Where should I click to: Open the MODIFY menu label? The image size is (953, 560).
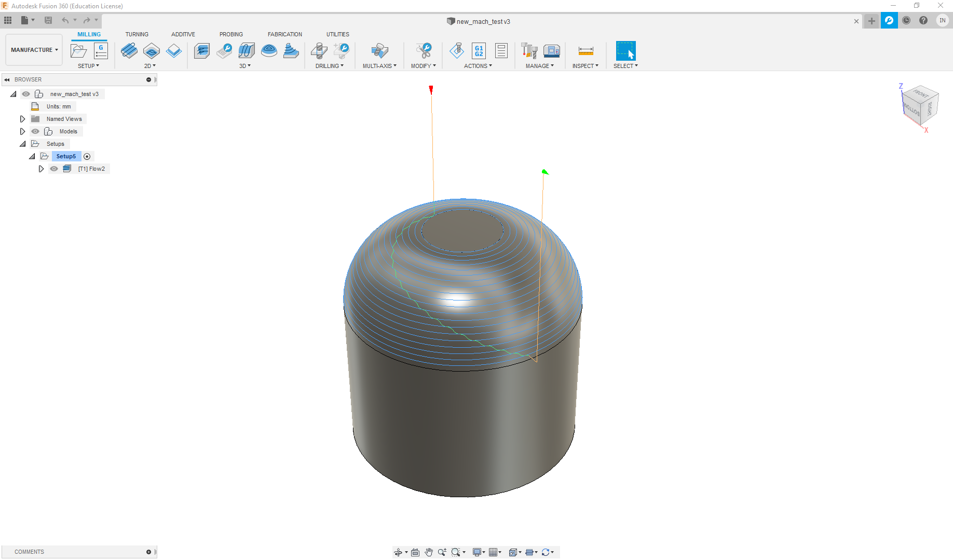tap(423, 66)
